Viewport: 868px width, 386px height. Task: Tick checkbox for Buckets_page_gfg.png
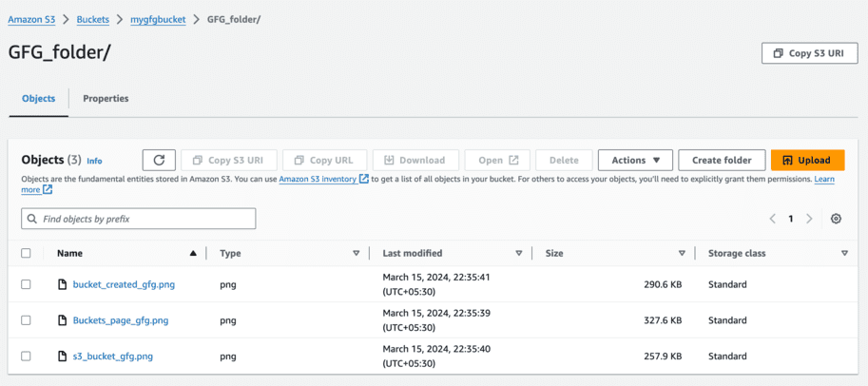click(x=26, y=320)
